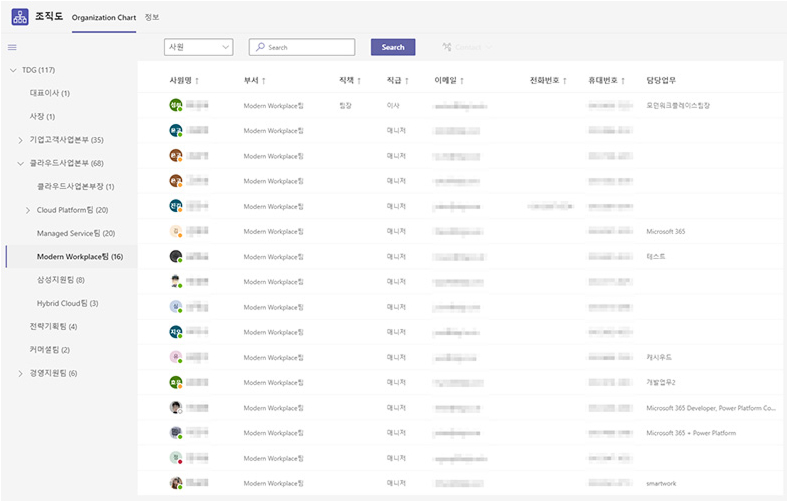
Task: Select 커머셜팀 (2) in the tree
Action: (50, 350)
